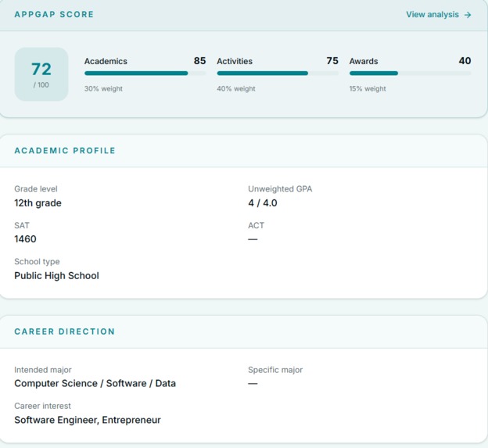488x448 pixels.
Task: Click the Public High School value
Action: 56,276
